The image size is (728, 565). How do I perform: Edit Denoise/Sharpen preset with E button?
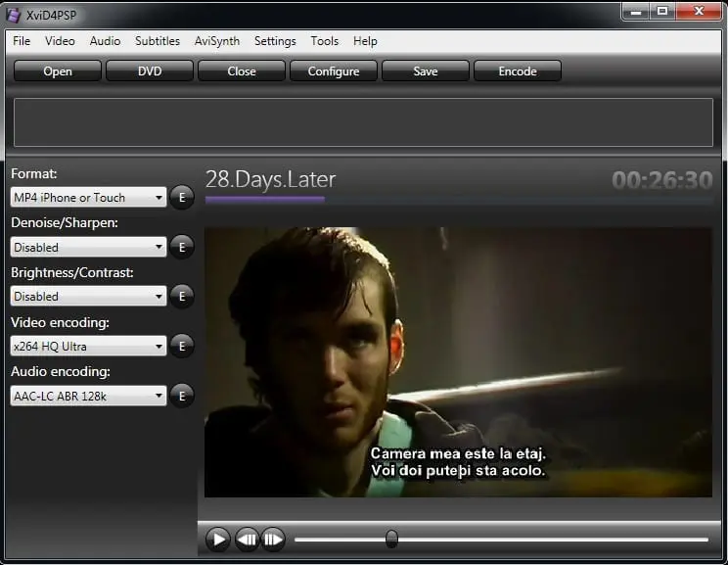pyautogui.click(x=182, y=247)
